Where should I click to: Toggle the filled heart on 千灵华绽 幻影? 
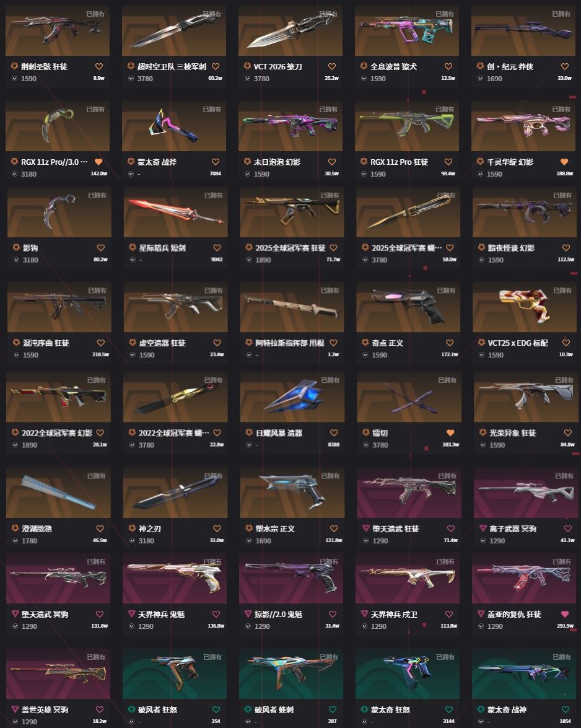[x=564, y=162]
